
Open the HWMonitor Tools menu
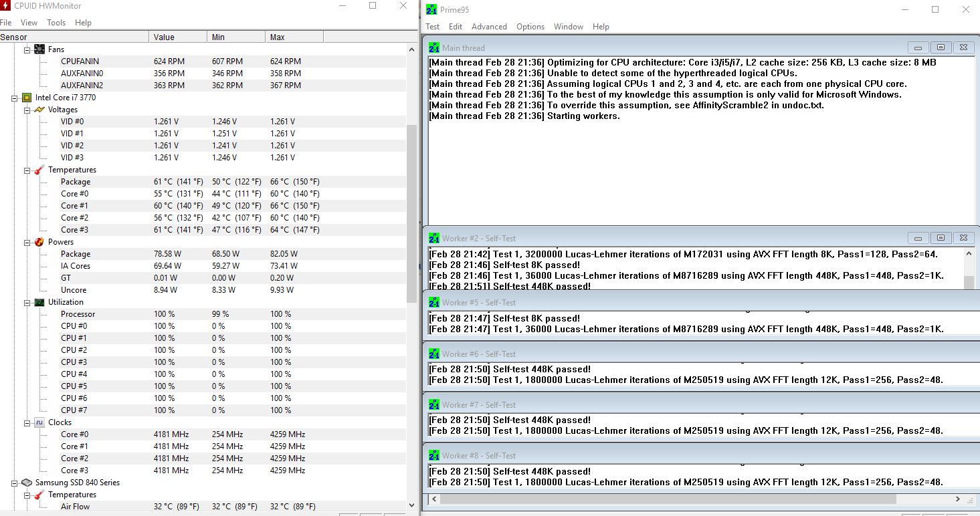tap(56, 23)
